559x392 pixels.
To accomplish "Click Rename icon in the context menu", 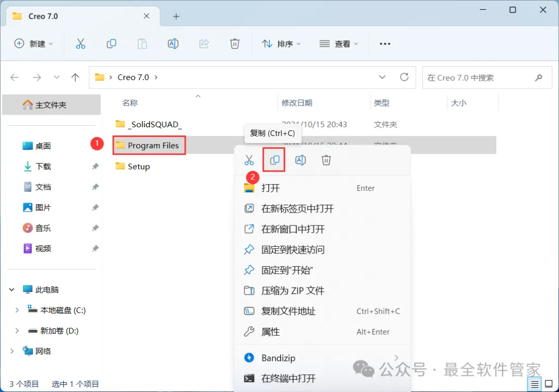I will click(301, 160).
